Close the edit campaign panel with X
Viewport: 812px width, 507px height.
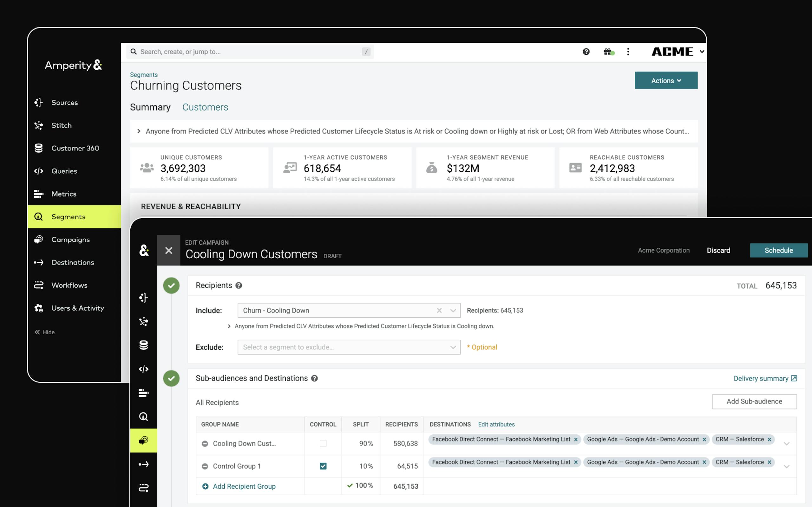pos(169,250)
